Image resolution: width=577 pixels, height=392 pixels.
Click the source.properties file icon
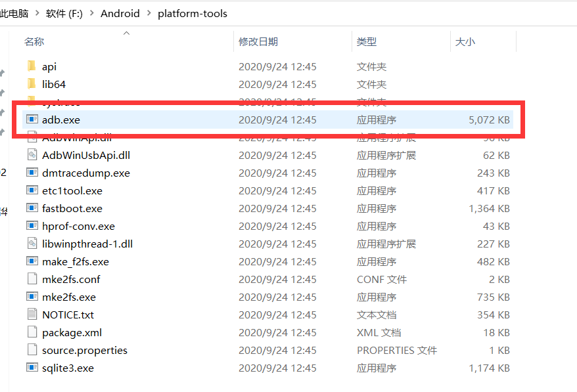pyautogui.click(x=32, y=350)
